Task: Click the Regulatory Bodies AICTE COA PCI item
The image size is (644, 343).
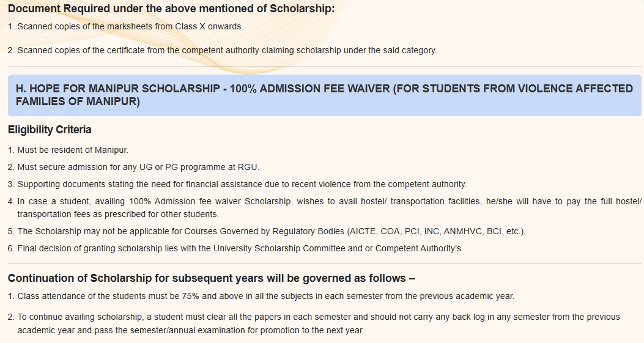Action: coord(267,231)
